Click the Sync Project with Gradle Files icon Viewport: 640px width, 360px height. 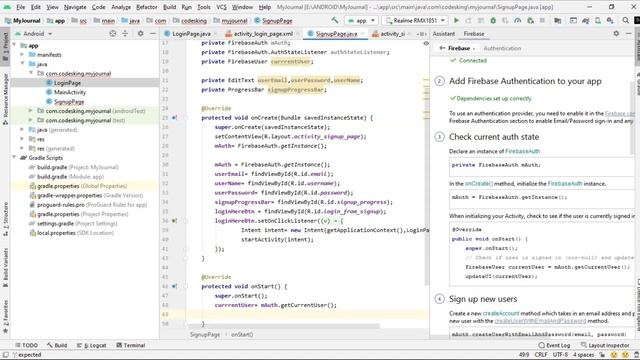[585, 20]
